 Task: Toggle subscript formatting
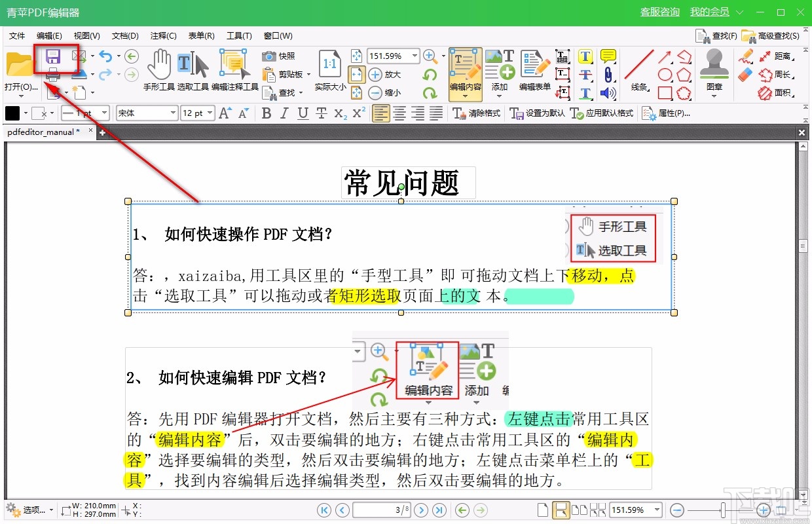point(339,113)
